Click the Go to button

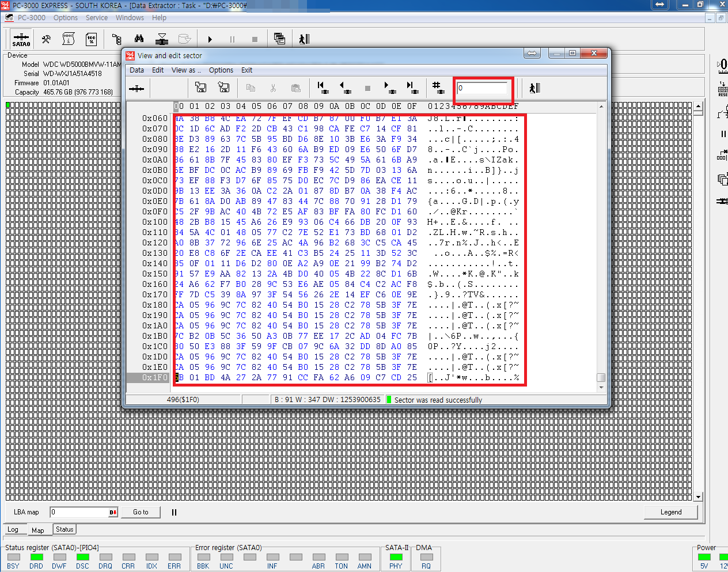click(x=141, y=512)
